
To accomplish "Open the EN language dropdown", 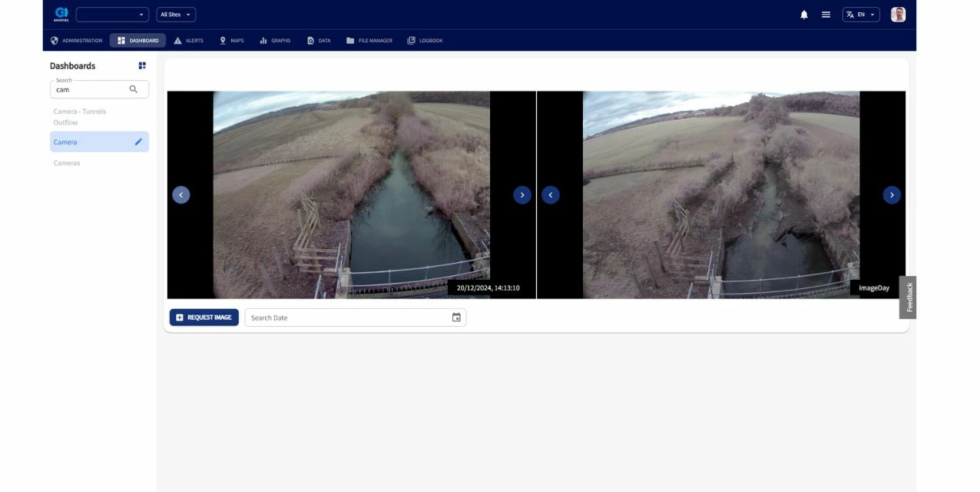I will tap(860, 15).
